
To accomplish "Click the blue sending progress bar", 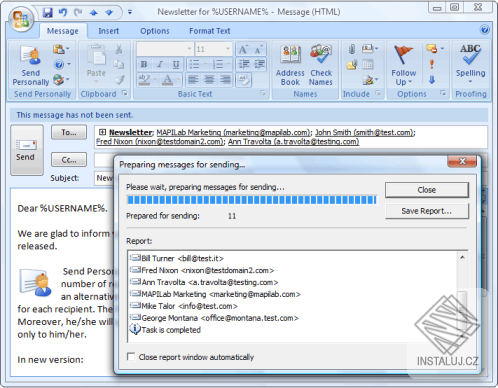I will point(252,200).
